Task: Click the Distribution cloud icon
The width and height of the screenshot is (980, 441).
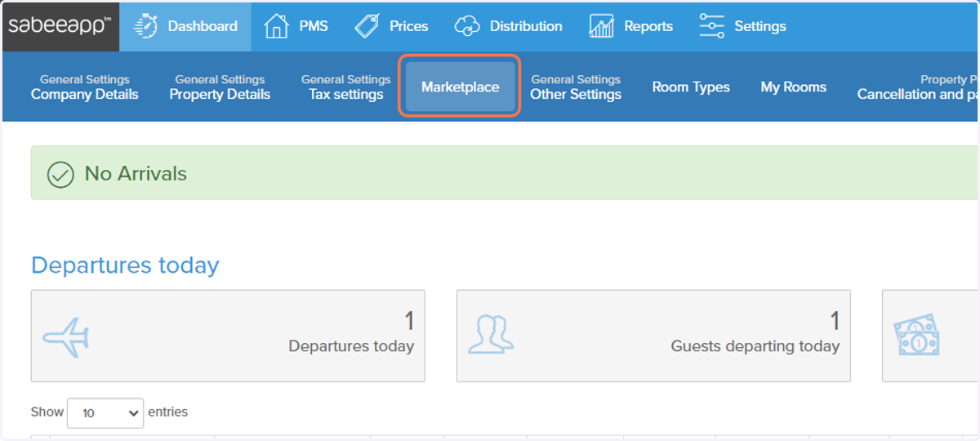Action: click(466, 26)
